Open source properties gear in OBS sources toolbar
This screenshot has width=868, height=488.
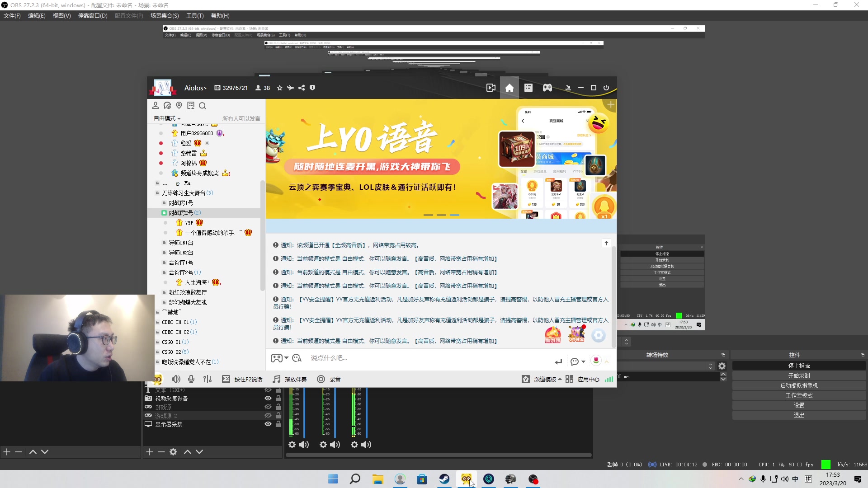click(x=173, y=452)
